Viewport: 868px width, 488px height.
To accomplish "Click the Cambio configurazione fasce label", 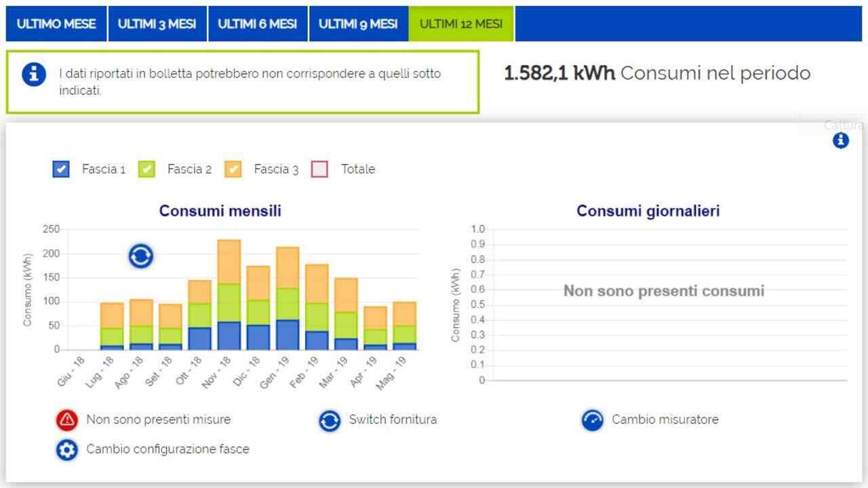I will click(x=167, y=449).
